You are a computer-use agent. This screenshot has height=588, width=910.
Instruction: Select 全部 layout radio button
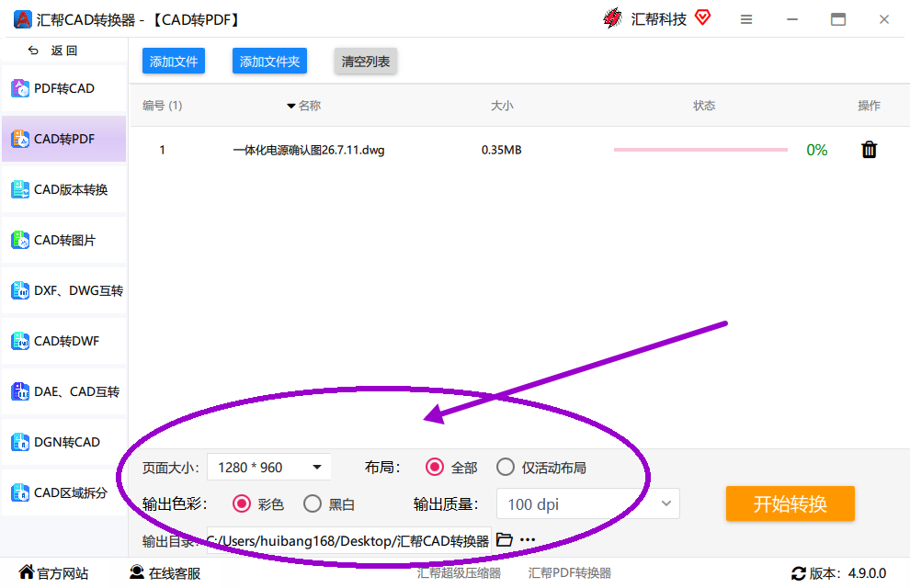click(x=435, y=467)
